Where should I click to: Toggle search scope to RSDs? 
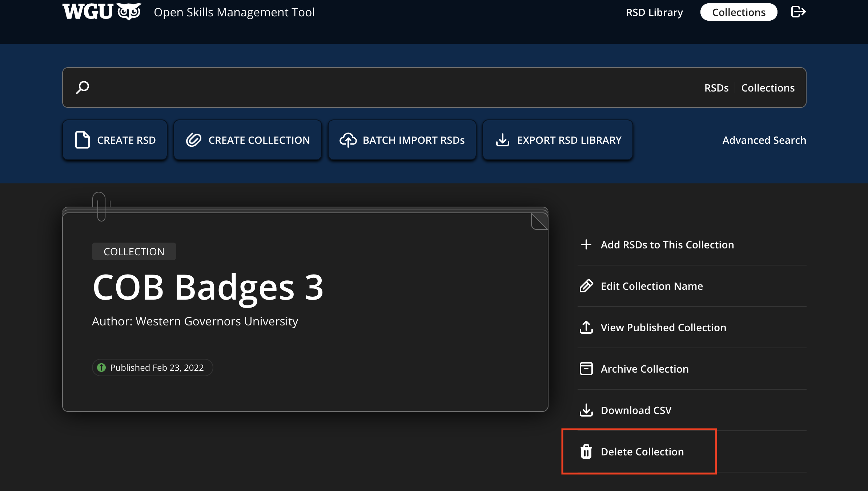point(716,88)
